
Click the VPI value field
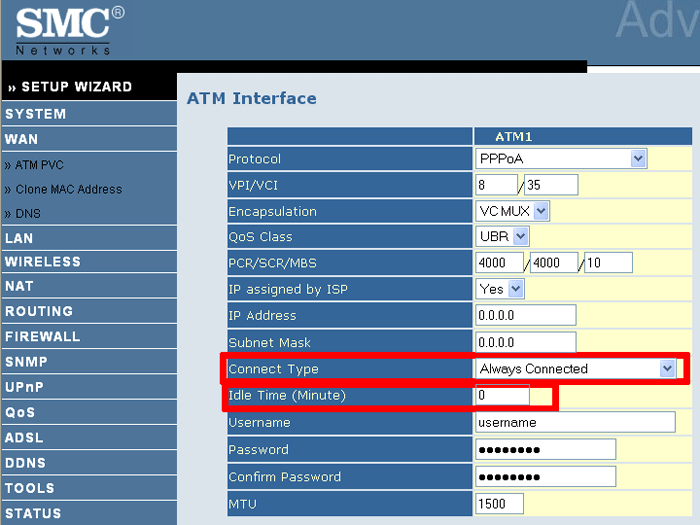(x=496, y=185)
